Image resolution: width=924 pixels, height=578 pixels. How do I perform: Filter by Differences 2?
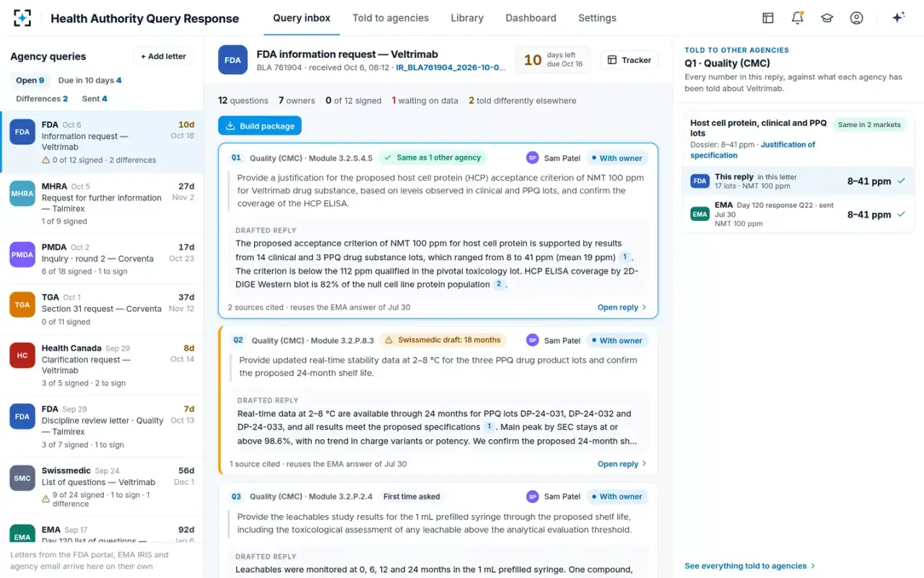click(42, 99)
